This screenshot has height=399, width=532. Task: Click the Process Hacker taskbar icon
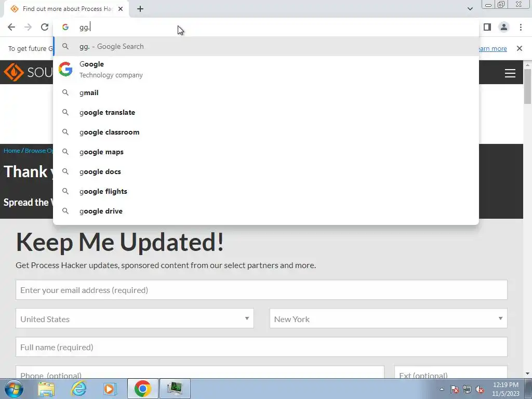click(x=175, y=389)
